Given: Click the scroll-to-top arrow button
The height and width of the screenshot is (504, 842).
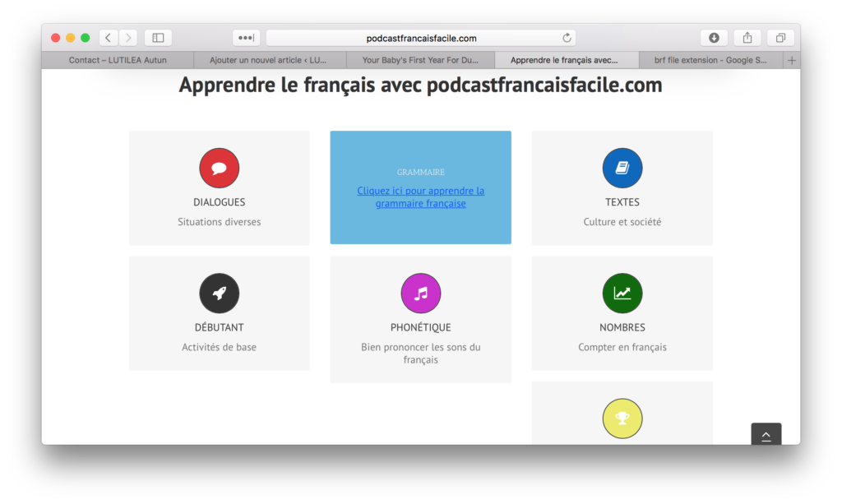Looking at the screenshot, I should point(766,434).
